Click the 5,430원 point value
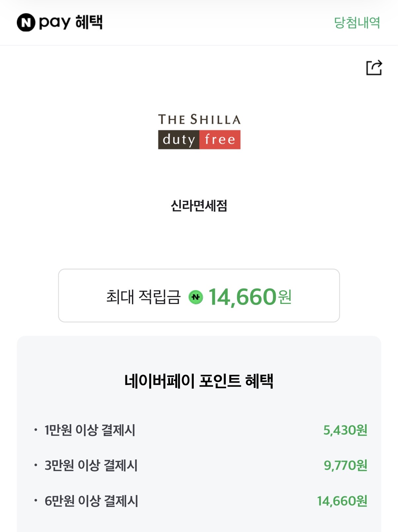This screenshot has width=398, height=532. click(345, 430)
